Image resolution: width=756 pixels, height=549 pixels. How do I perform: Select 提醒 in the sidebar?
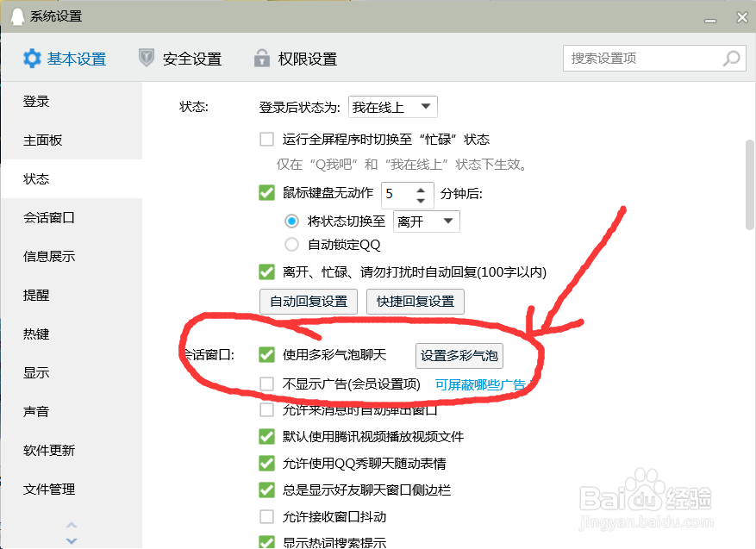[72, 295]
